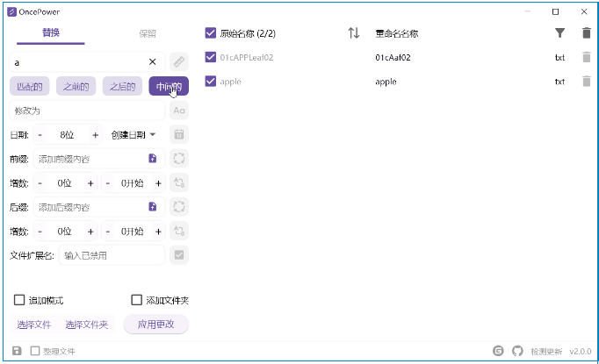The height and width of the screenshot is (364, 599).
Task: Focus the 修改为 input field
Action: pyautogui.click(x=87, y=111)
